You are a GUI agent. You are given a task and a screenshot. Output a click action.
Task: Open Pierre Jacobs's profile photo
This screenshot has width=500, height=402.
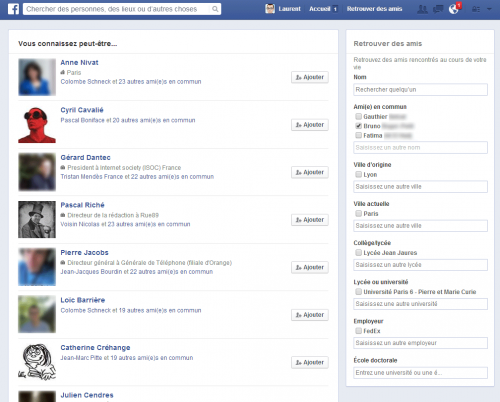pos(37,267)
